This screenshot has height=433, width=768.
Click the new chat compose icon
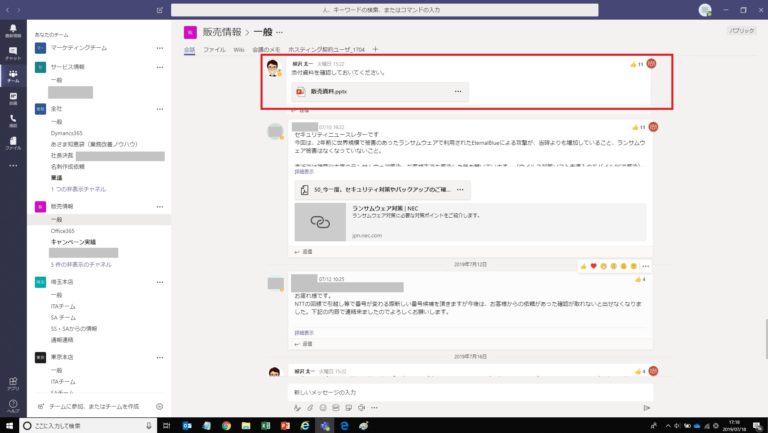tap(162, 10)
